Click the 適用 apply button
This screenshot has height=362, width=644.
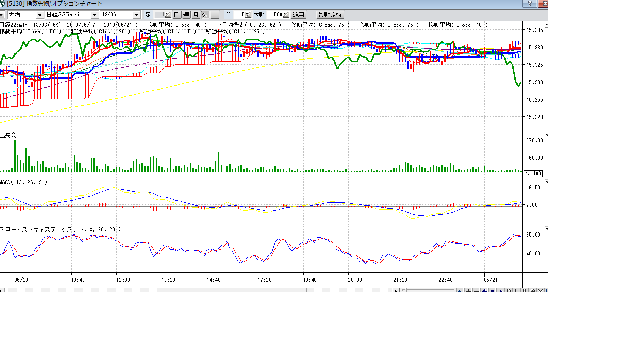point(298,15)
